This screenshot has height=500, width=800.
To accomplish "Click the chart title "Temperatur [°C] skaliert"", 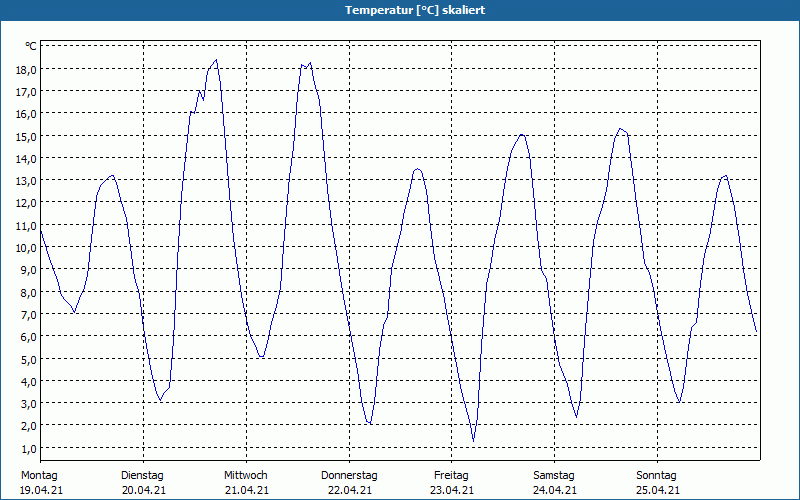I will (400, 10).
